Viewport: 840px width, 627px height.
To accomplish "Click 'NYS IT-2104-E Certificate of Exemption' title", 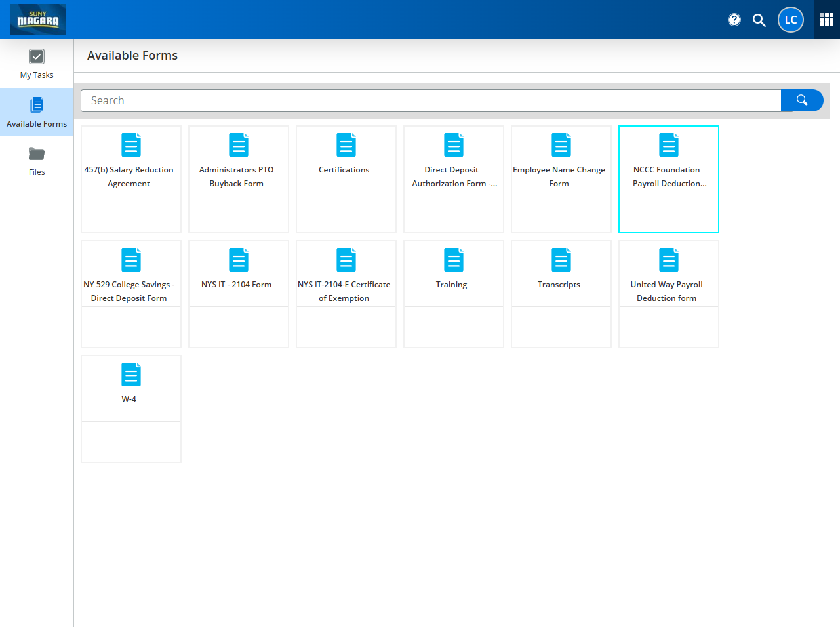I will [344, 291].
